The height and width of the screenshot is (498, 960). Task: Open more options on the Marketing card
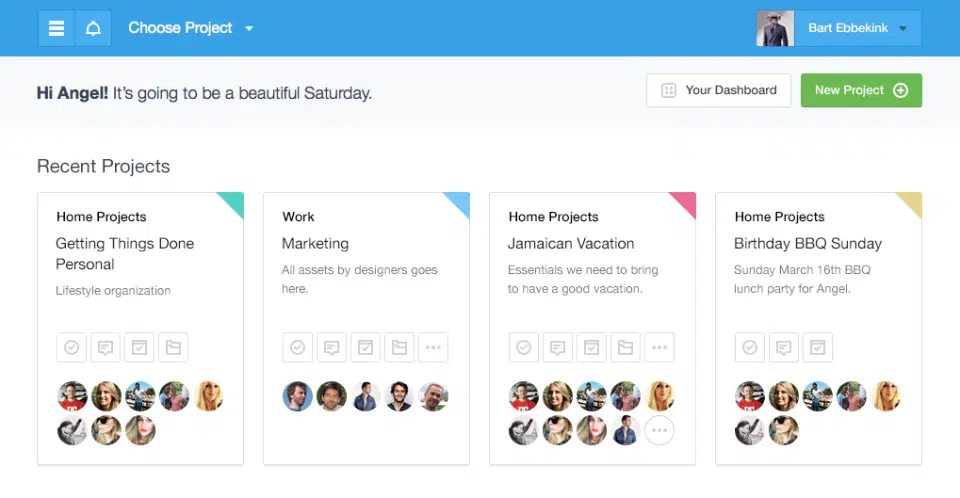pos(433,347)
